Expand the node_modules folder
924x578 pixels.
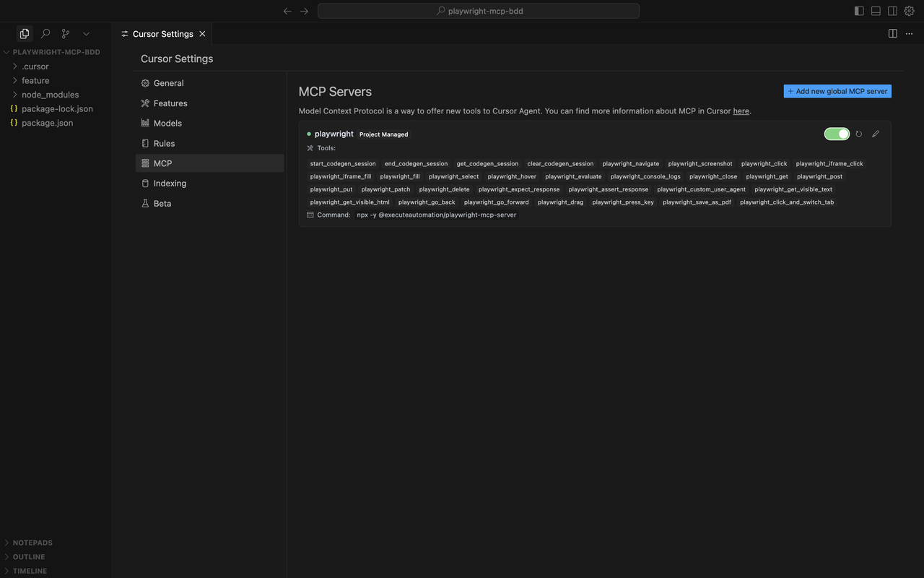[x=56, y=95]
